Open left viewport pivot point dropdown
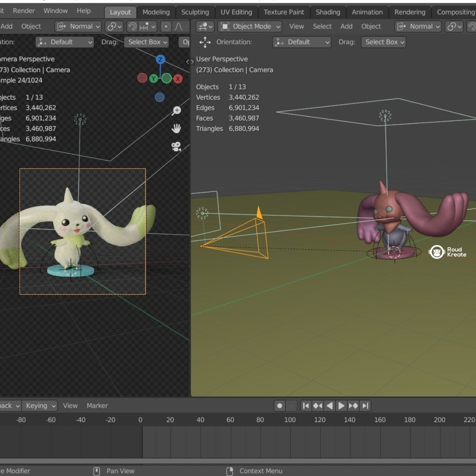 point(114,27)
